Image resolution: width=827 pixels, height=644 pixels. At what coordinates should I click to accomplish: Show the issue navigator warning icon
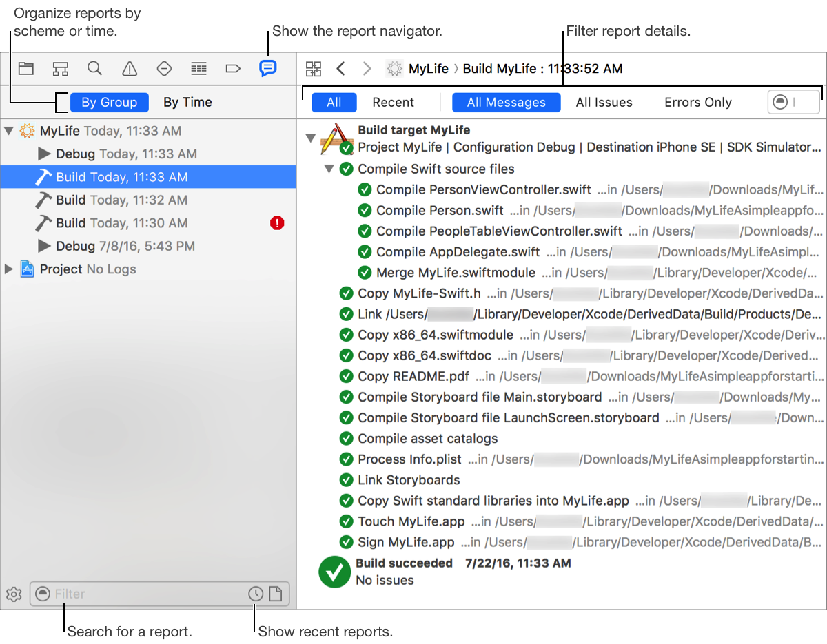click(x=130, y=68)
